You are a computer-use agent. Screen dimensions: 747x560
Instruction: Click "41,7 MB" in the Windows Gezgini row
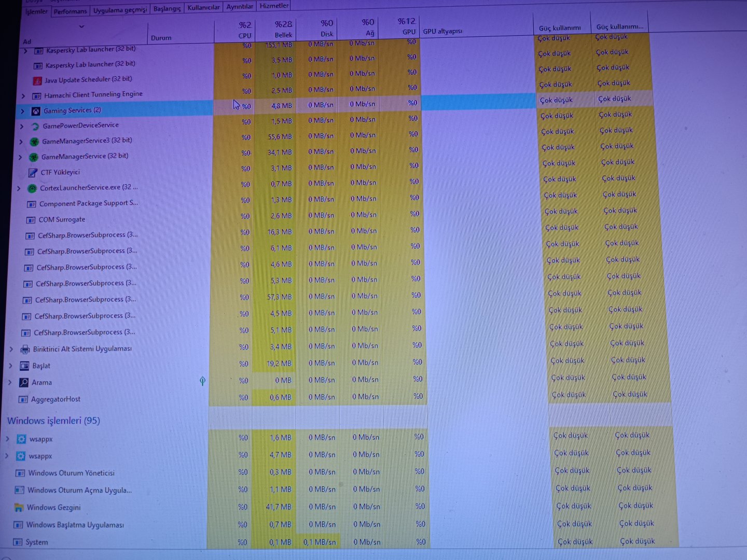click(x=279, y=507)
